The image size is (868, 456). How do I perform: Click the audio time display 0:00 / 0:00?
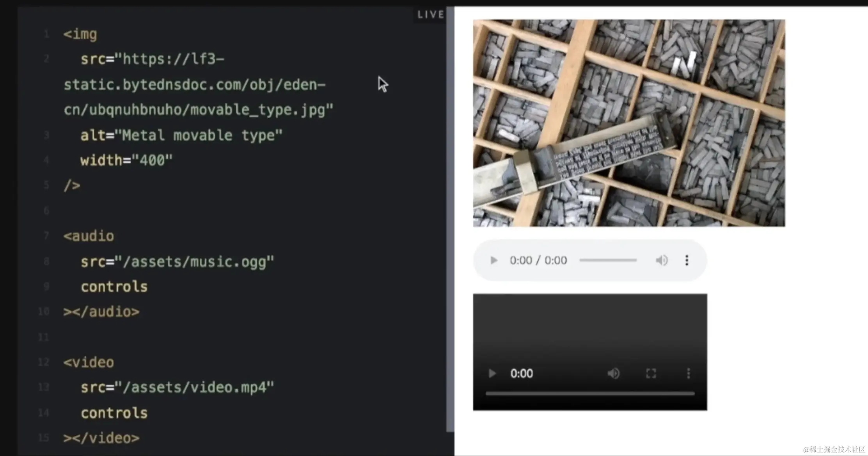[538, 260]
